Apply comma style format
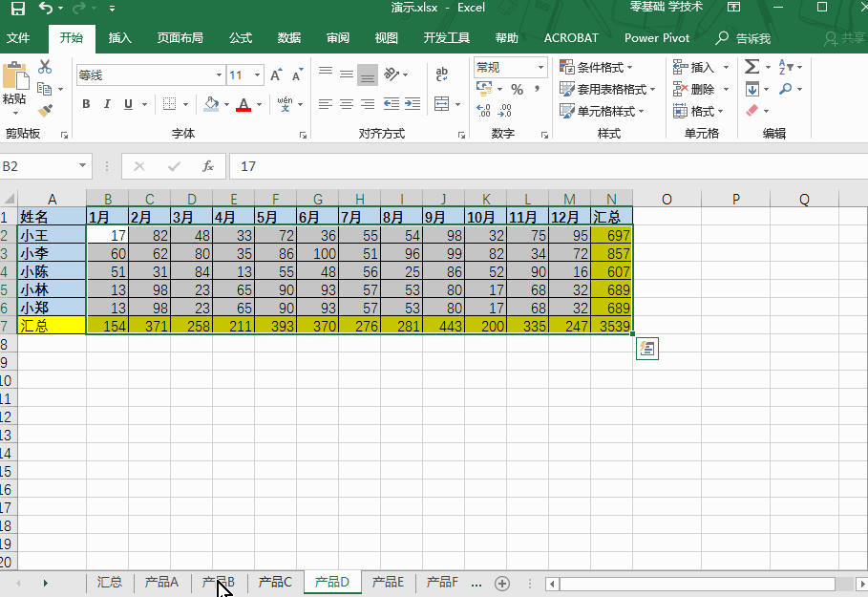Image resolution: width=868 pixels, height=597 pixels. tap(537, 89)
